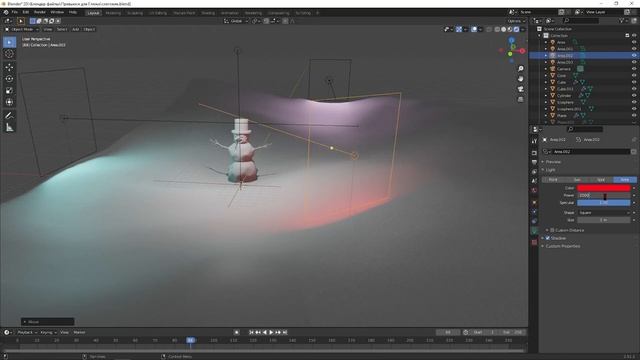Click the Specular slider

[x=604, y=203]
